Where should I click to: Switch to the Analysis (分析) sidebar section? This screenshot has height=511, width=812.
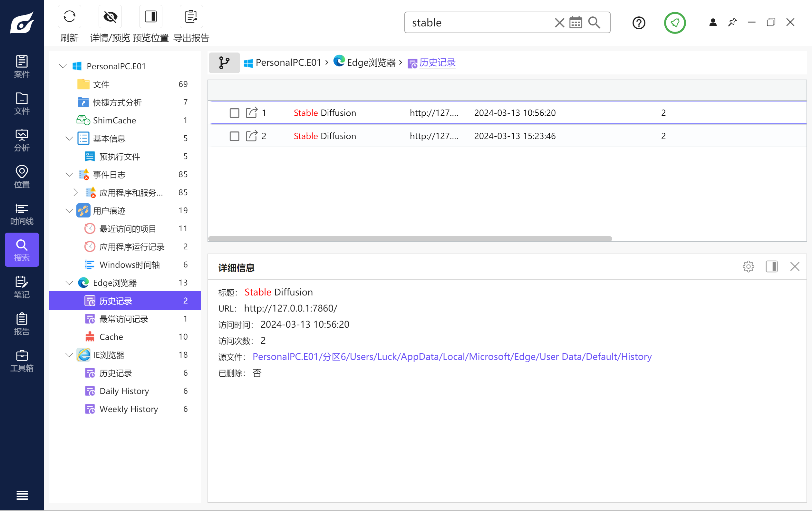coord(22,140)
